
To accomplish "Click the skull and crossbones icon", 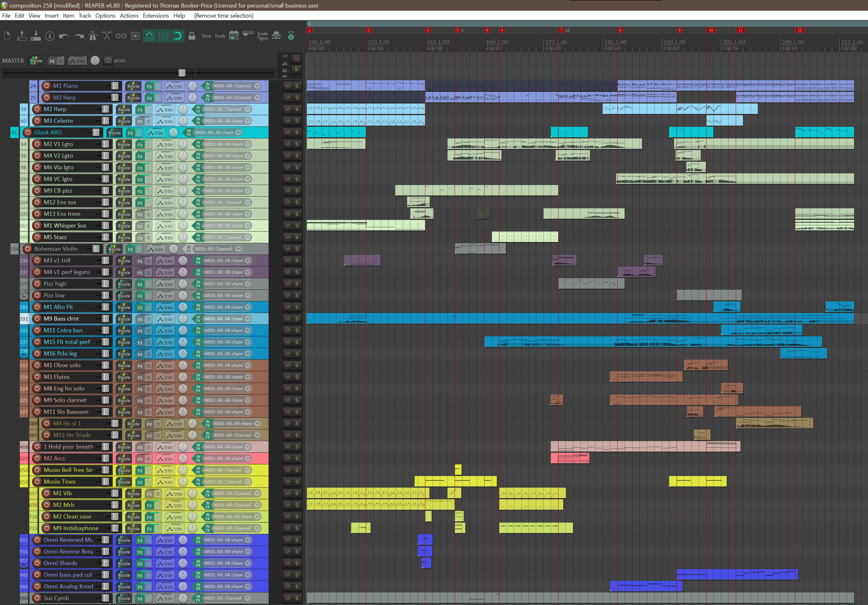I will pos(277,36).
